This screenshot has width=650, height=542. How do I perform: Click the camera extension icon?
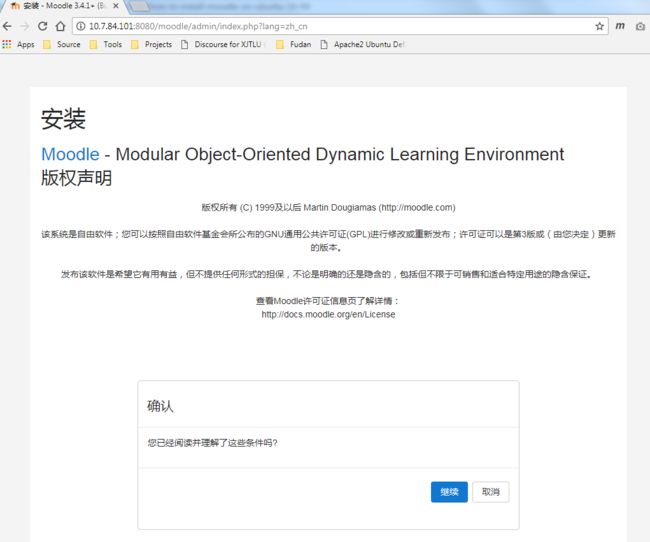point(640,27)
